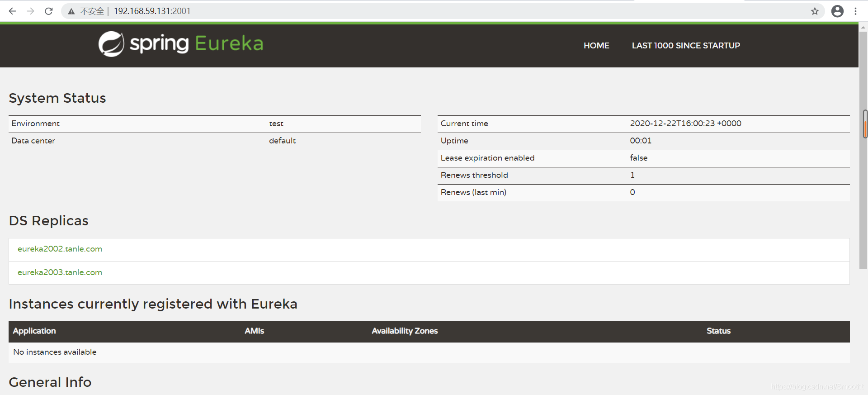Screen dimensions: 868x395
Task: Bookmark this page with star icon
Action: (x=815, y=11)
